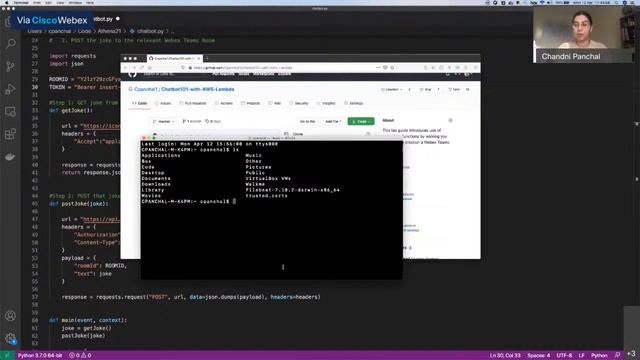This screenshot has width=640, height=360.
Task: Click Marketplace in GitHub header
Action: (264, 74)
